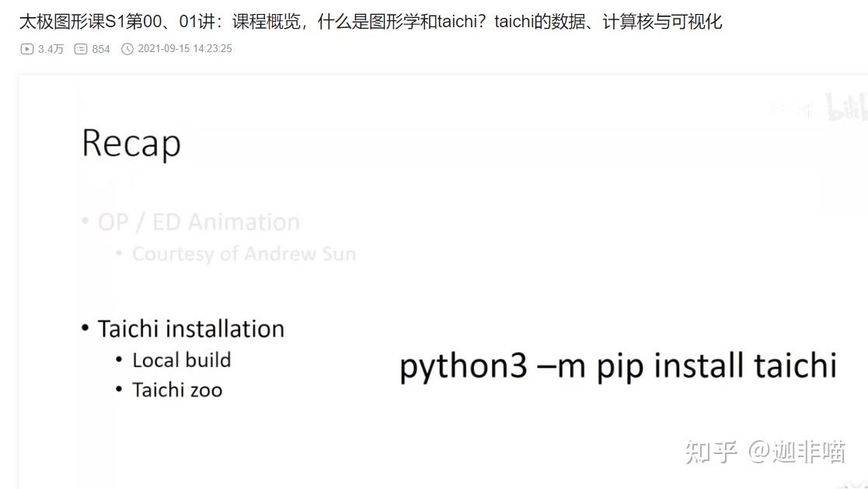Select the Taichi zoo sub-bullet
868x489 pixels.
click(177, 389)
